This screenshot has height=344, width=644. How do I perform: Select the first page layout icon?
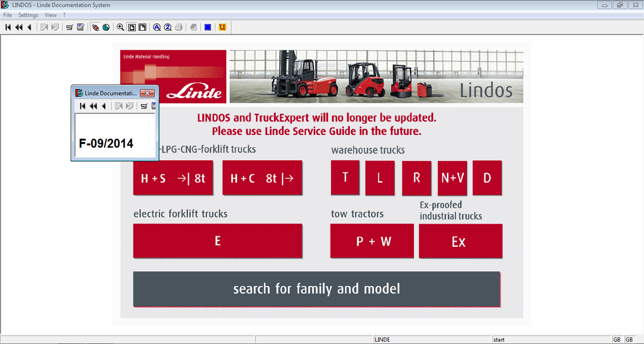click(132, 27)
